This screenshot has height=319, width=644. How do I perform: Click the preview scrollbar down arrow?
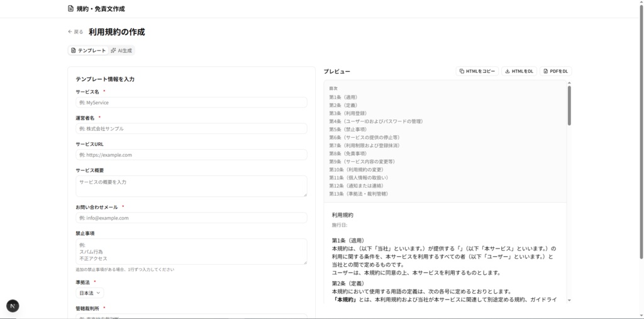click(x=569, y=301)
